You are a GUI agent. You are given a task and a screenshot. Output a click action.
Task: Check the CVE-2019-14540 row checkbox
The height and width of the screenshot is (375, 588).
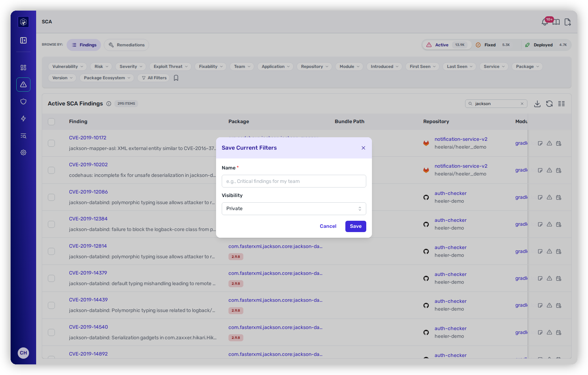click(x=51, y=333)
